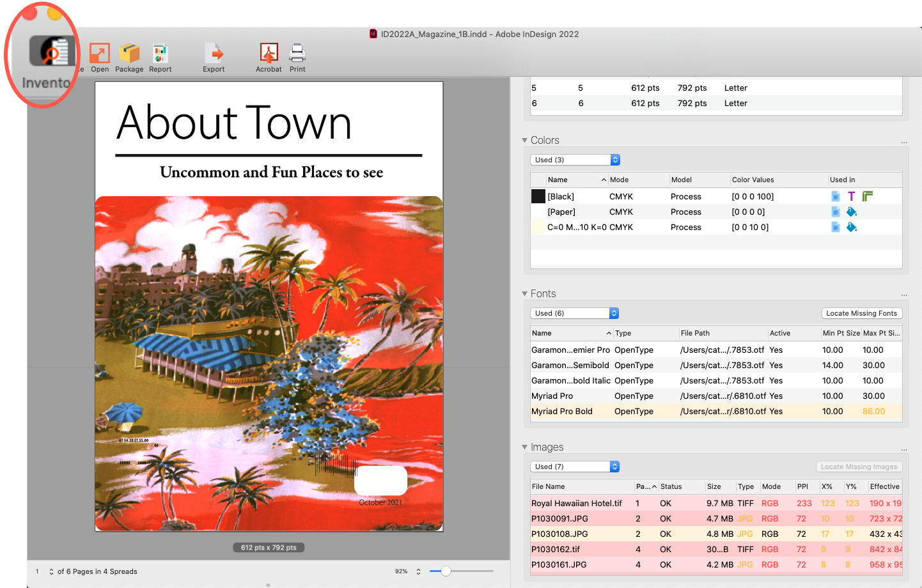Click the yellow minimize window button
Screen dimensions: 922x588
tap(55, 12)
